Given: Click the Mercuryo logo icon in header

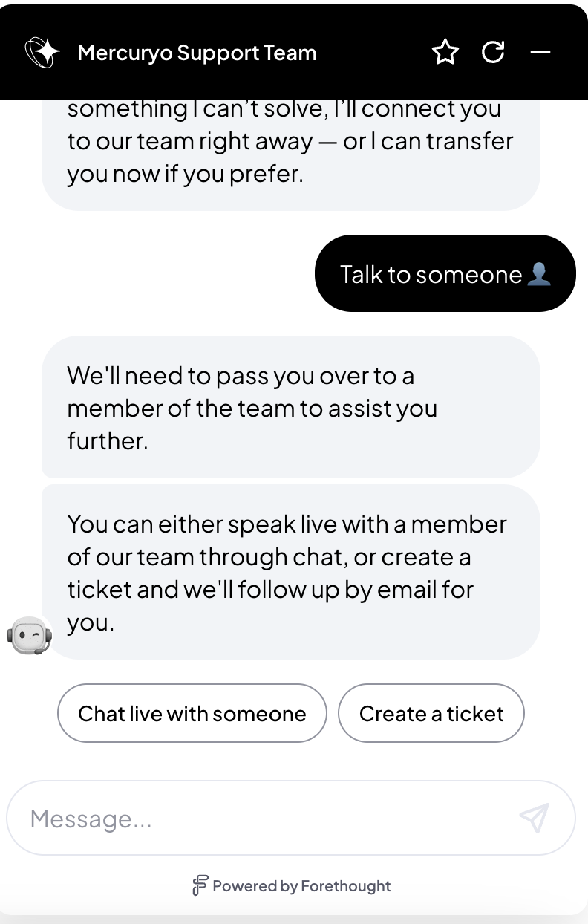Looking at the screenshot, I should 42,52.
